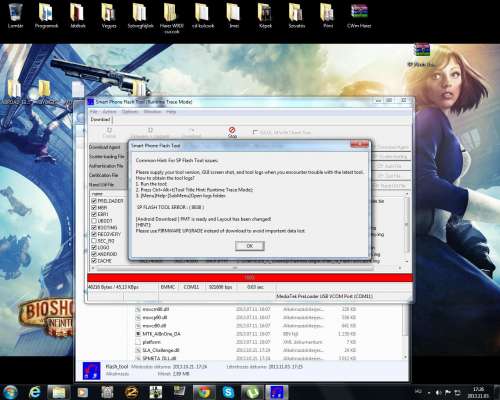Screen dimensions: 500x400
Task: Toggle the BOOTIMG checkbox
Action: pos(94,228)
